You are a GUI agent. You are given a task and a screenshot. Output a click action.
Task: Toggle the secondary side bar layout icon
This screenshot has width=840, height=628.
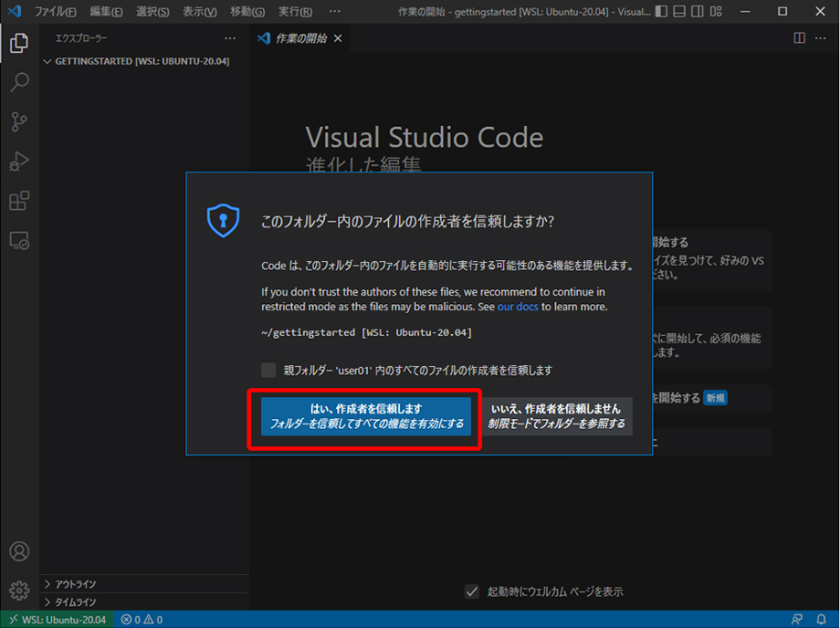(698, 11)
